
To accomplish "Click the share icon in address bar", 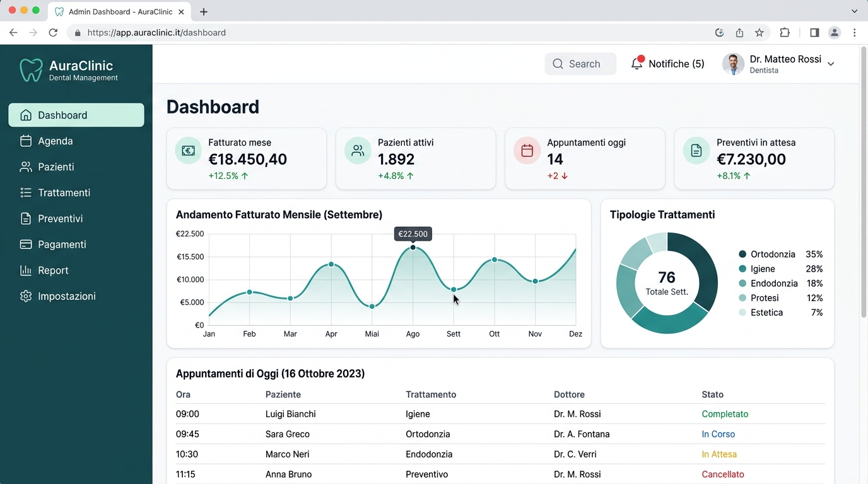I will [x=739, y=33].
